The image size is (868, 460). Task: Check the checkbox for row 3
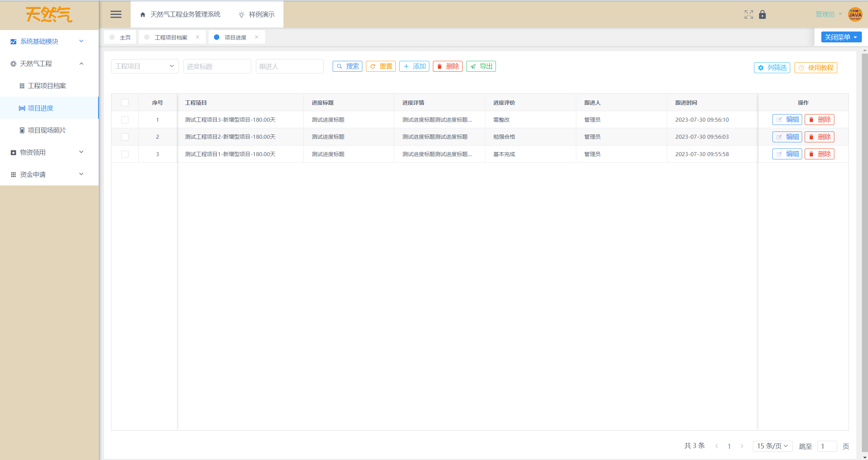click(125, 154)
